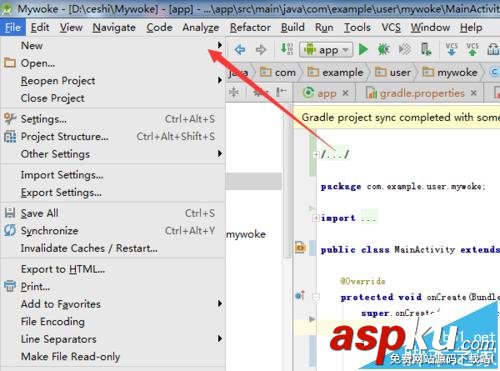Expand the New submenu

coord(113,45)
